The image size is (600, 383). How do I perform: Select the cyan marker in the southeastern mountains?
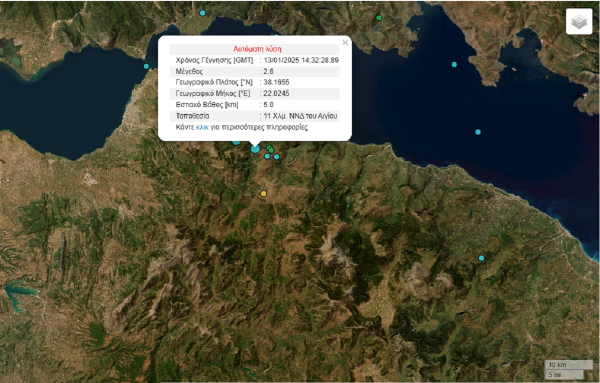[x=481, y=258]
